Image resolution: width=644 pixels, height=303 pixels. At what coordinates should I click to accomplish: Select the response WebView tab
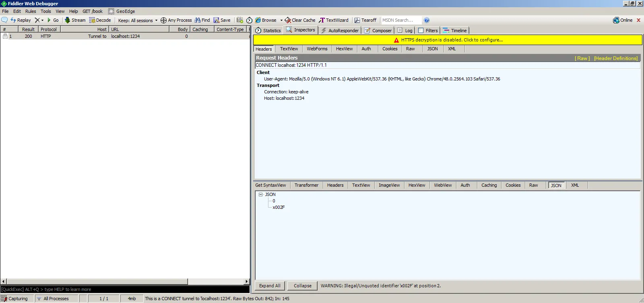pyautogui.click(x=443, y=186)
